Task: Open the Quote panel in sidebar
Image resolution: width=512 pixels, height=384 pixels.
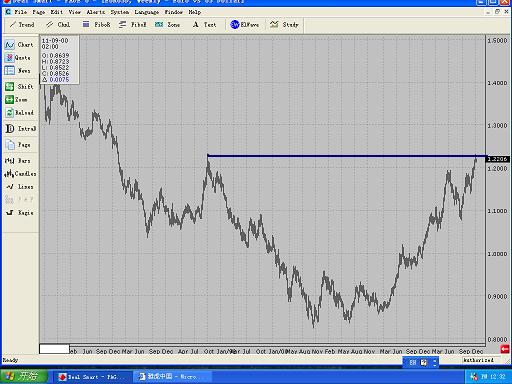Action: pyautogui.click(x=18, y=58)
